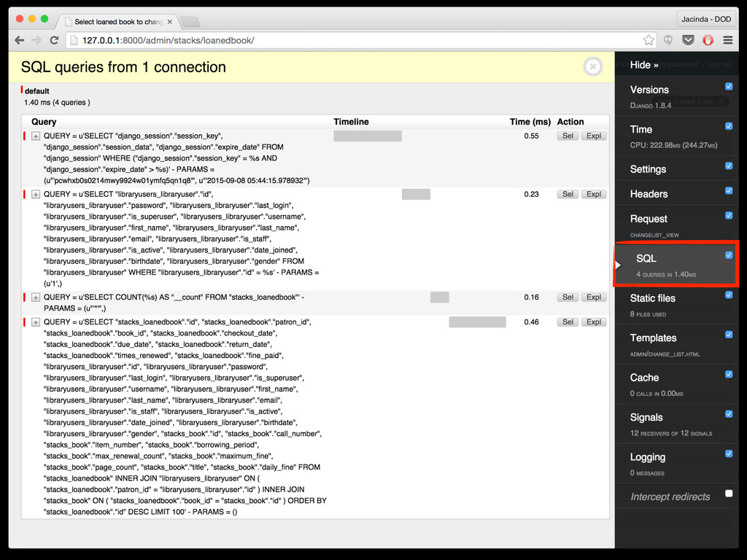Image resolution: width=747 pixels, height=560 pixels.
Task: Disable the Versions panel checkbox
Action: point(729,86)
